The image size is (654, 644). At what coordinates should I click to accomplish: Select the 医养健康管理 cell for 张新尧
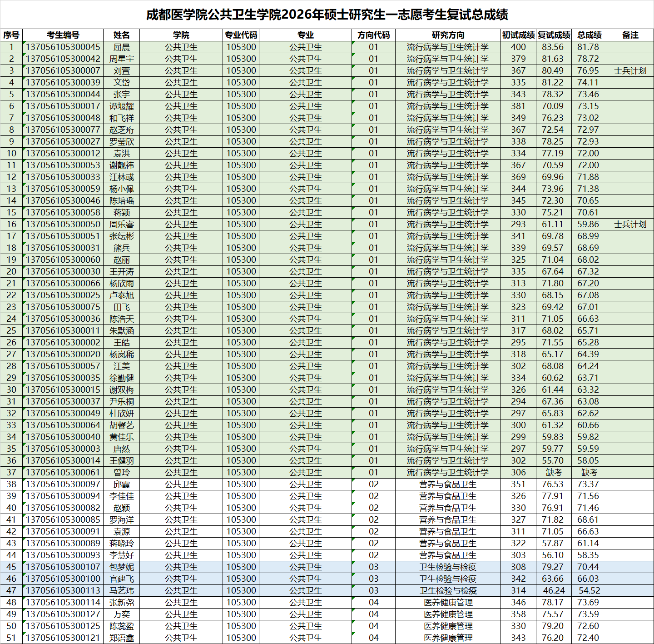(x=447, y=602)
